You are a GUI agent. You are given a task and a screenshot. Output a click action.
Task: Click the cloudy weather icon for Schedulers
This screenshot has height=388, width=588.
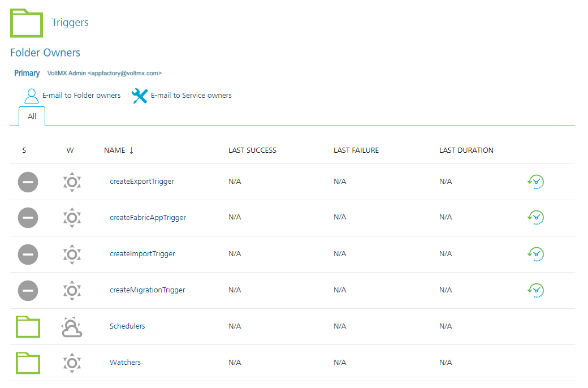(x=72, y=327)
